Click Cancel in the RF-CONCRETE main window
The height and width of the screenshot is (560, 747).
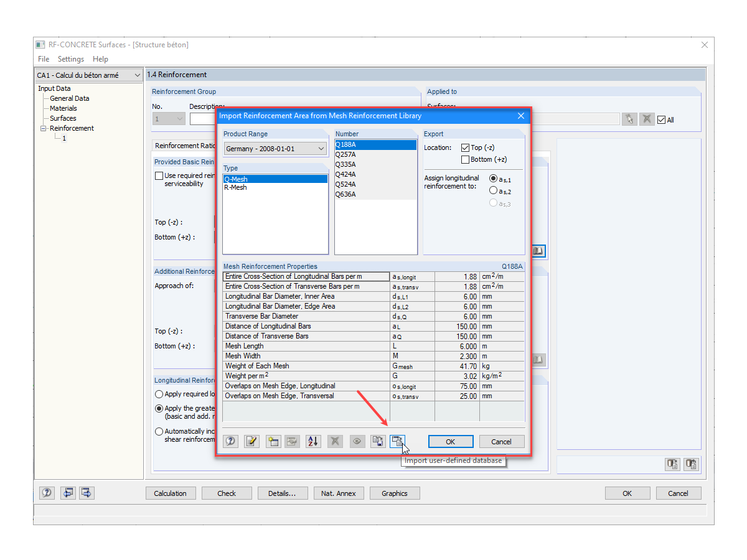(679, 493)
